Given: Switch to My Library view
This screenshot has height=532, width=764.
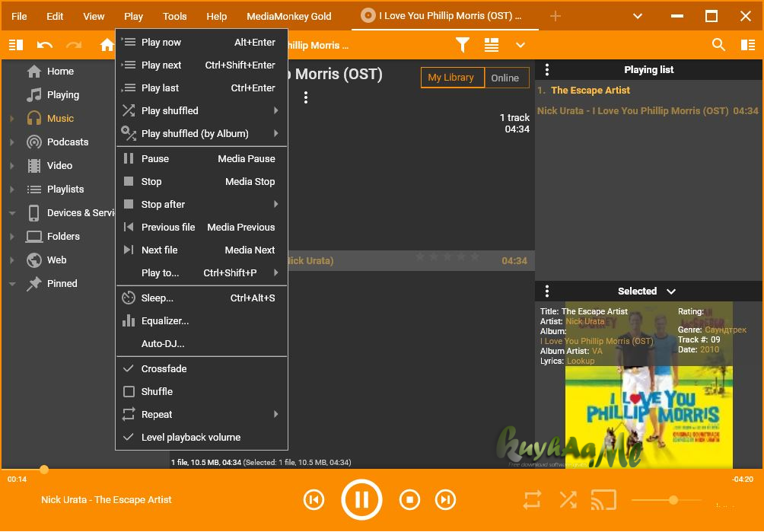Looking at the screenshot, I should tap(453, 78).
